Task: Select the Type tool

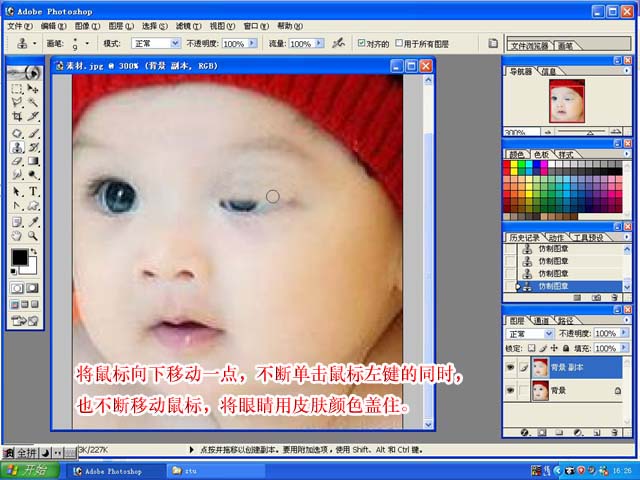Action: tap(33, 191)
